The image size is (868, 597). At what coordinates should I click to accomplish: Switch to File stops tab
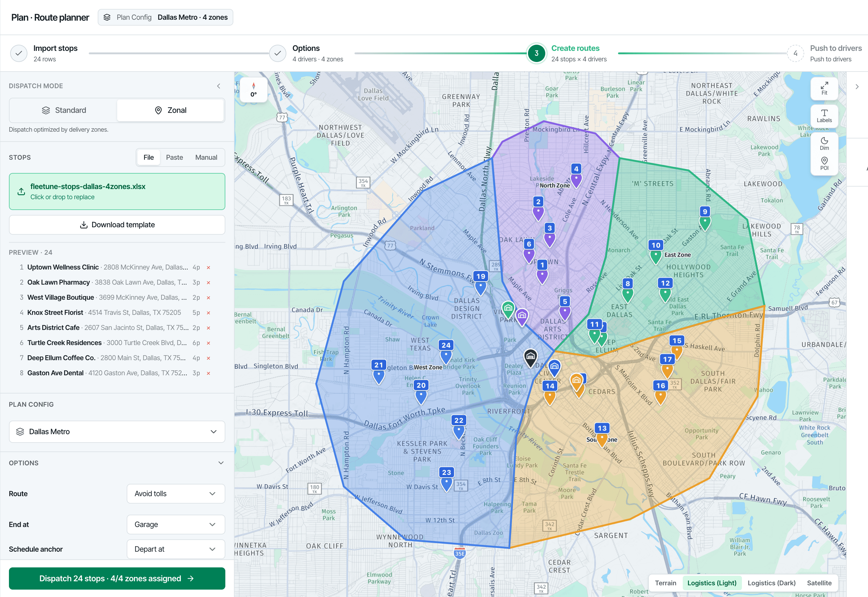[148, 158]
